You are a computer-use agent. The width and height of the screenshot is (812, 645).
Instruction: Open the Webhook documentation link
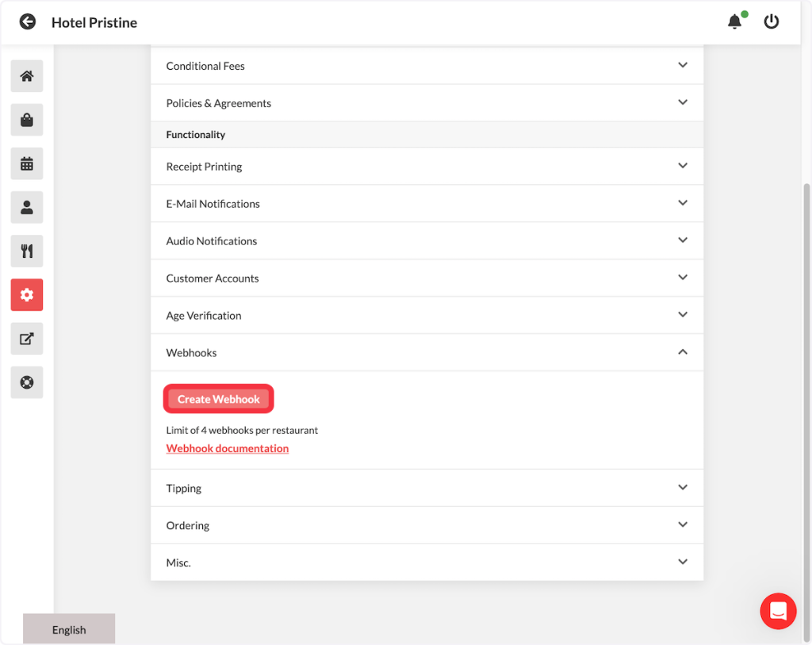tap(228, 448)
